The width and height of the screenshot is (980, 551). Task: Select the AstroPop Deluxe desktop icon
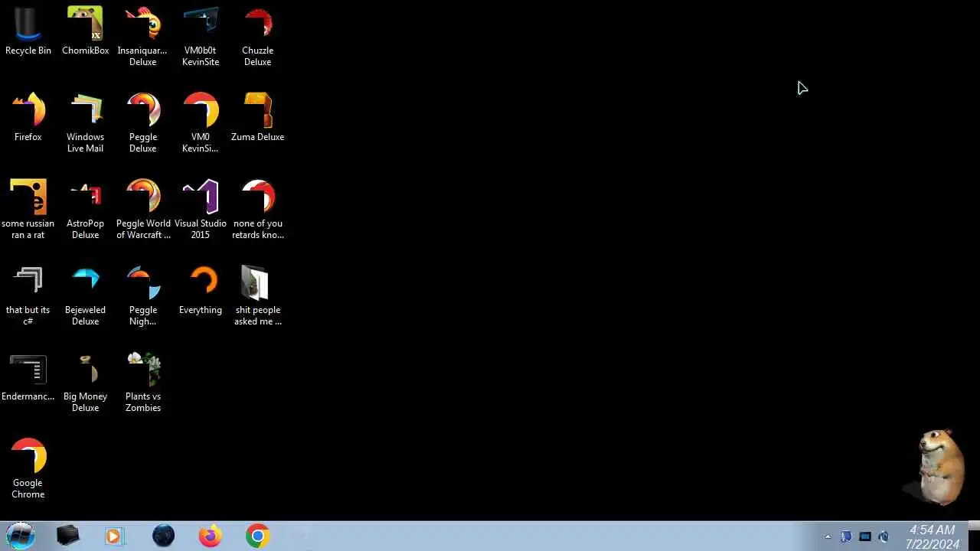[x=85, y=210]
